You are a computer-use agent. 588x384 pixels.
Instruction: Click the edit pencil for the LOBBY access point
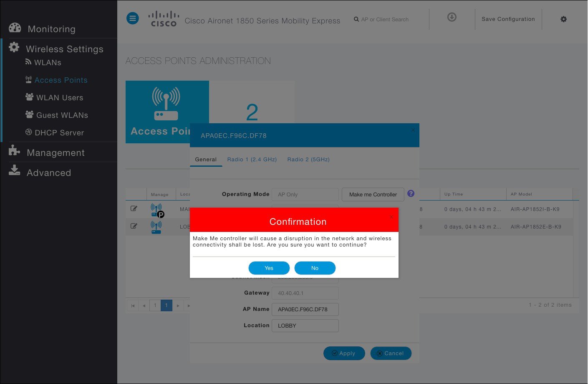tap(134, 226)
